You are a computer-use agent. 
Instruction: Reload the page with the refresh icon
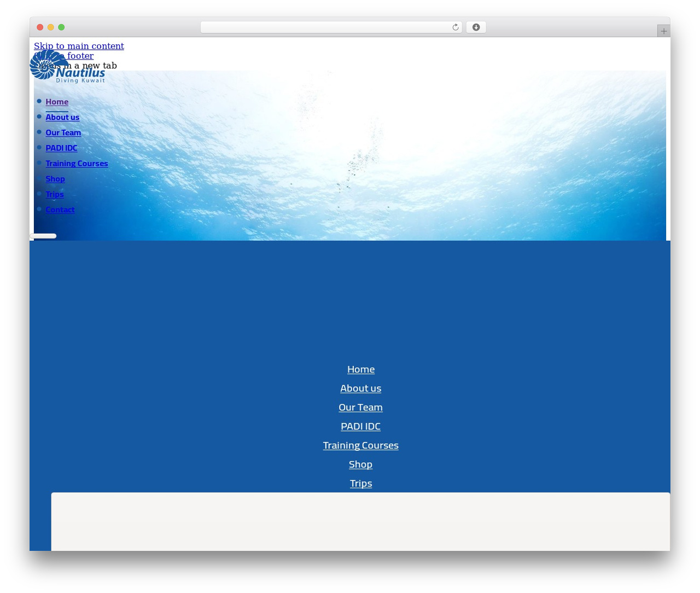coord(455,27)
